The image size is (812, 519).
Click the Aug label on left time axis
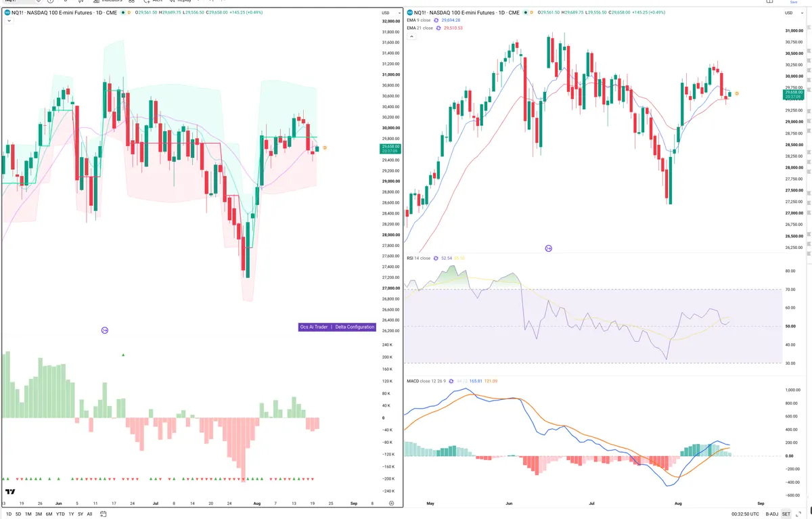click(x=256, y=503)
